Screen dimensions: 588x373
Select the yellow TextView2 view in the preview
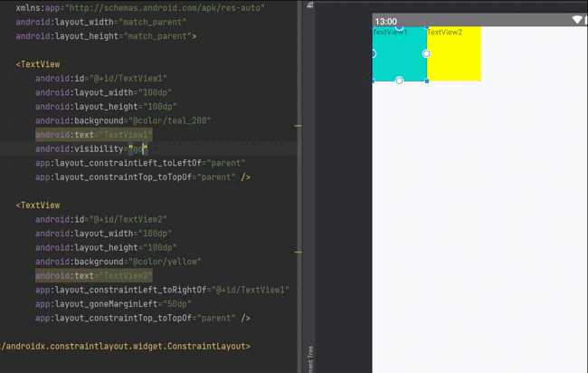454,53
